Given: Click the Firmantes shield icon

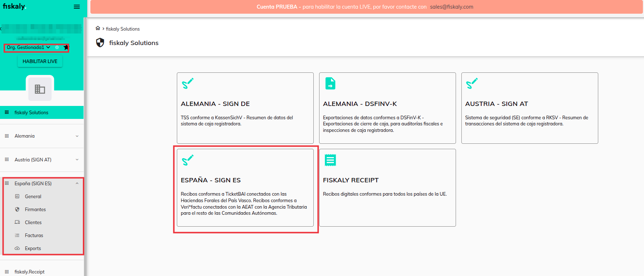Looking at the screenshot, I should tap(17, 209).
